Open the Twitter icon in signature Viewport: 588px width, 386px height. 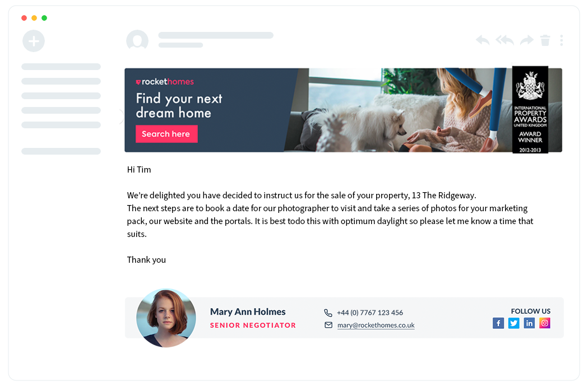pos(514,323)
